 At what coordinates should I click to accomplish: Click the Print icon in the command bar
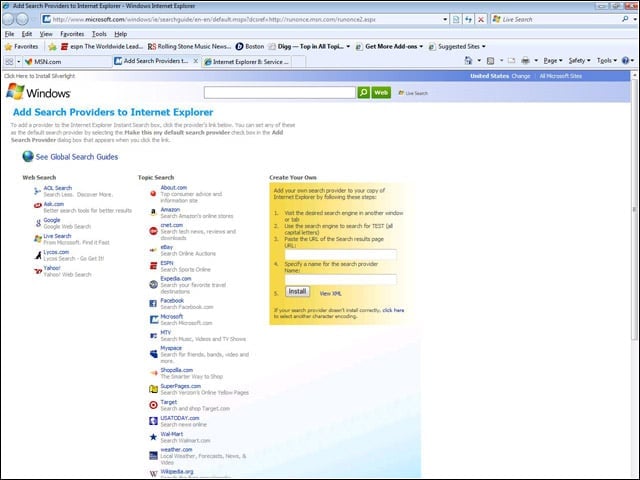[x=526, y=61]
